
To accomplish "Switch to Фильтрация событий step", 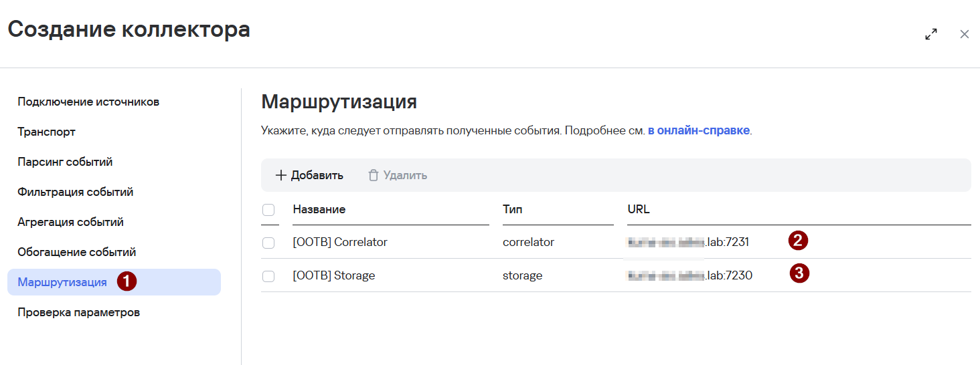I will pos(76,193).
